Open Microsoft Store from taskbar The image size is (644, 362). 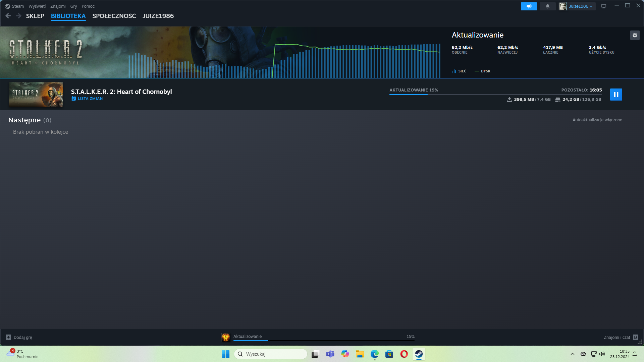[389, 354]
